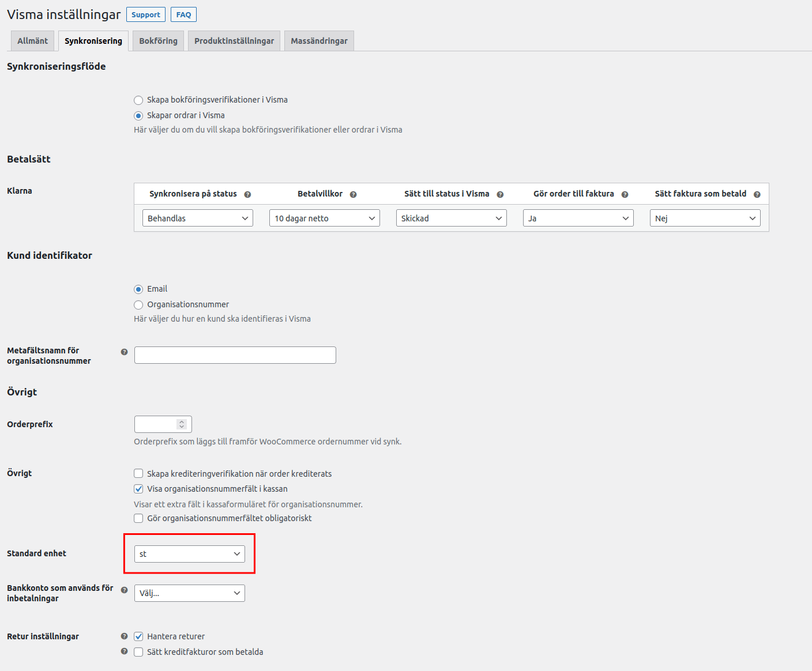Click help icon beside Gör order till faktura
The image size is (812, 671).
tap(625, 195)
